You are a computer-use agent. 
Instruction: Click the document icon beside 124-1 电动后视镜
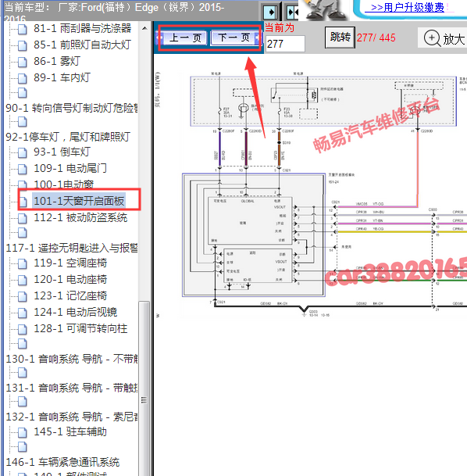22,313
